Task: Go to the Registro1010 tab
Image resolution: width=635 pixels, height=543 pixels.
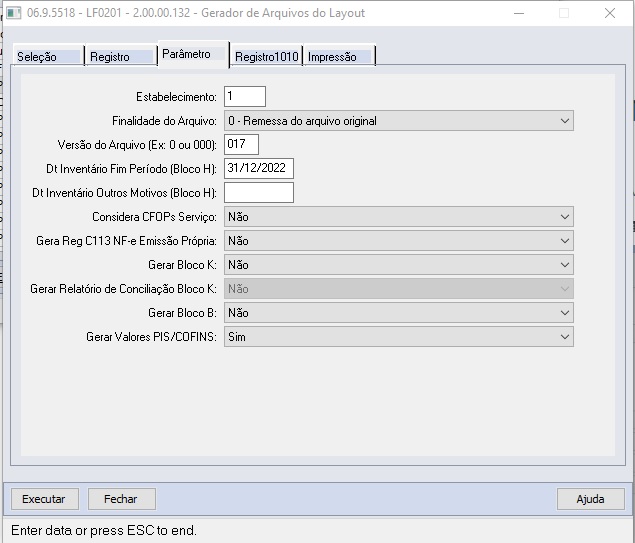Action: [x=266, y=56]
